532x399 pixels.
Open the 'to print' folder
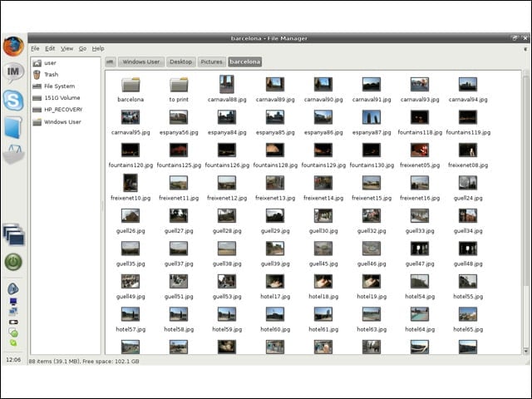point(179,85)
